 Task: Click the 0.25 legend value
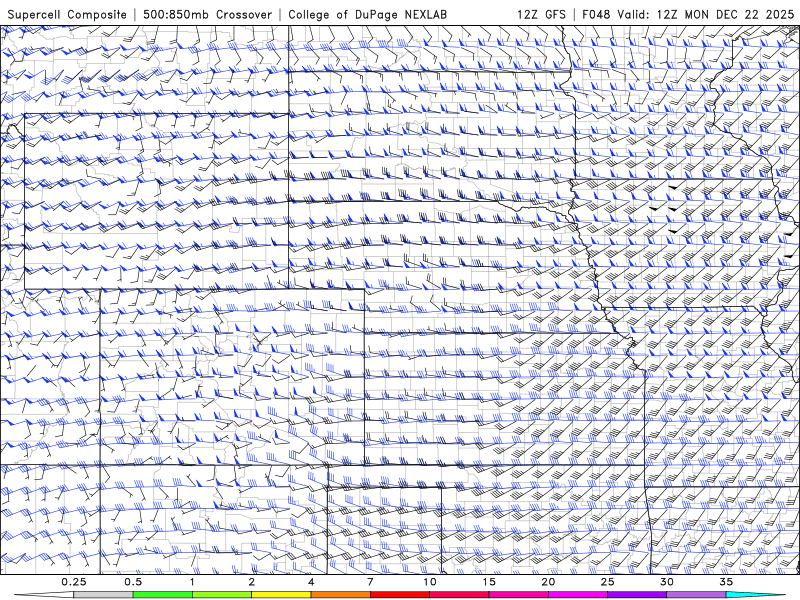point(74,582)
